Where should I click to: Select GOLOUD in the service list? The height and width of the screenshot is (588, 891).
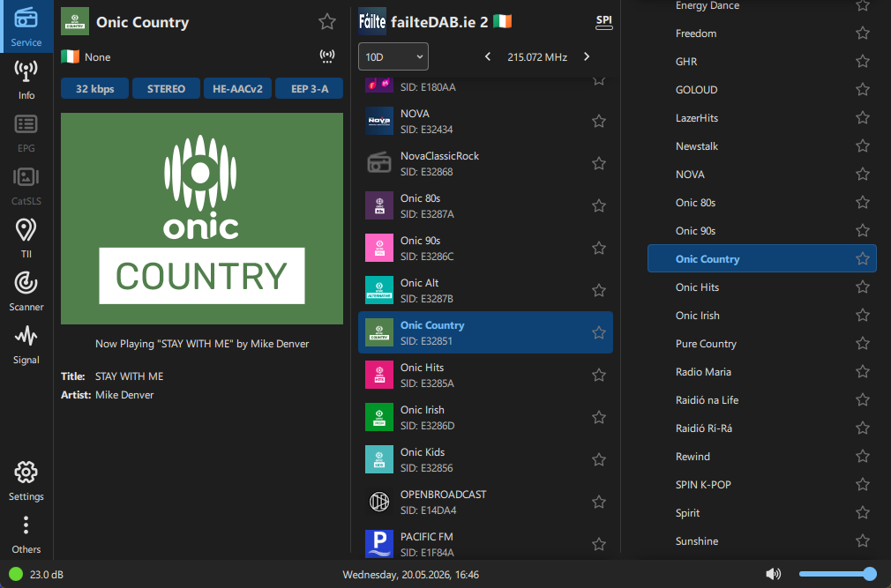(761, 90)
